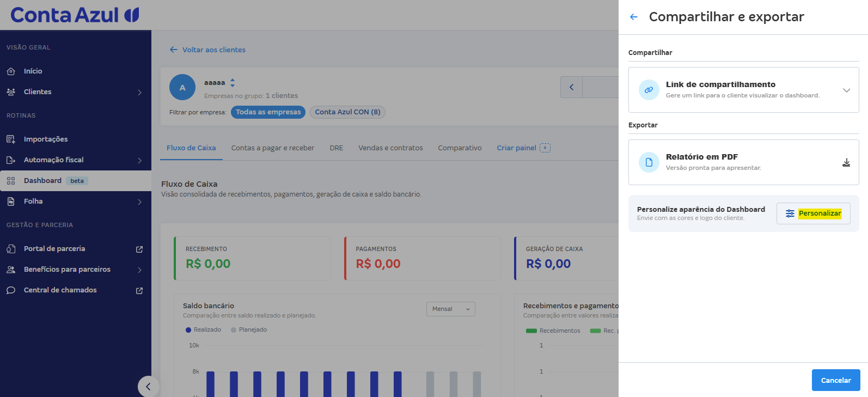Click the previous period arrow button
The width and height of the screenshot is (868, 397).
(x=571, y=87)
